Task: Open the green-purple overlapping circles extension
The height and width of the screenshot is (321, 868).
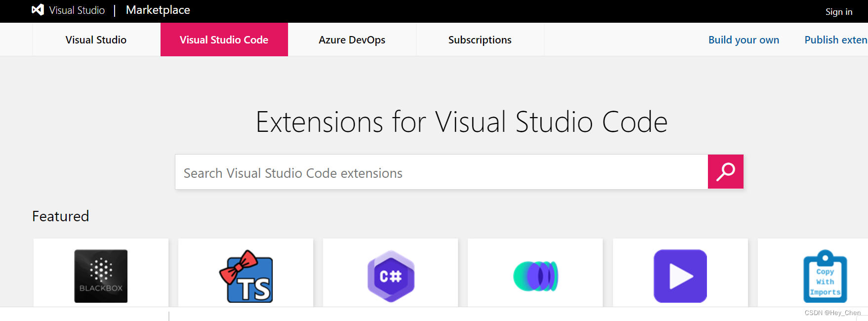Action: point(536,276)
